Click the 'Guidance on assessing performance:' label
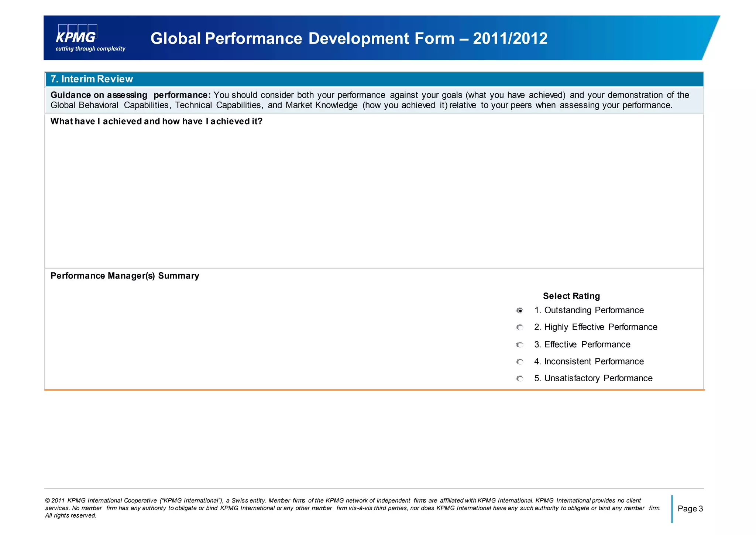This screenshot has height=535, width=756. pyautogui.click(x=131, y=95)
